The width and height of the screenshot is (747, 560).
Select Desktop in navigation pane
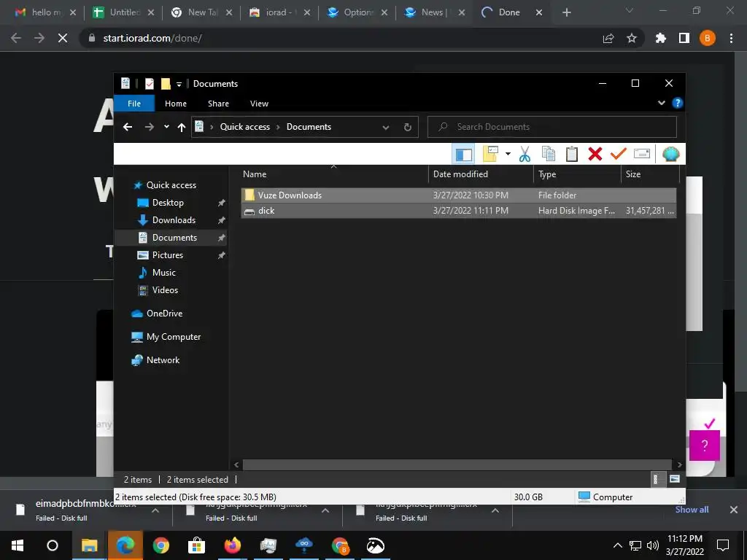point(168,203)
